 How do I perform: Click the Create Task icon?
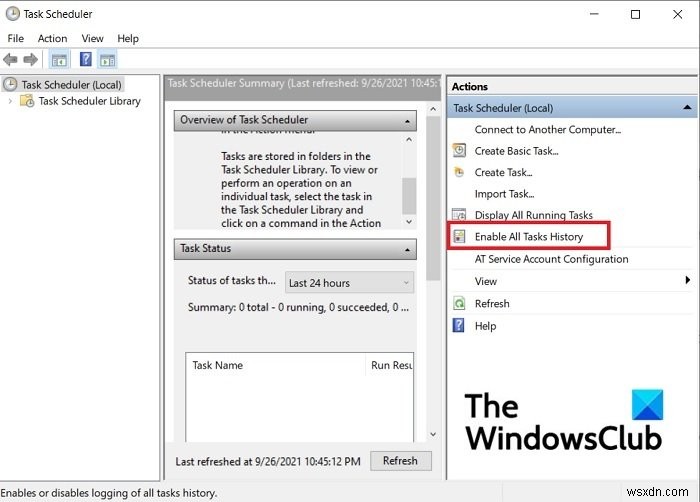459,172
